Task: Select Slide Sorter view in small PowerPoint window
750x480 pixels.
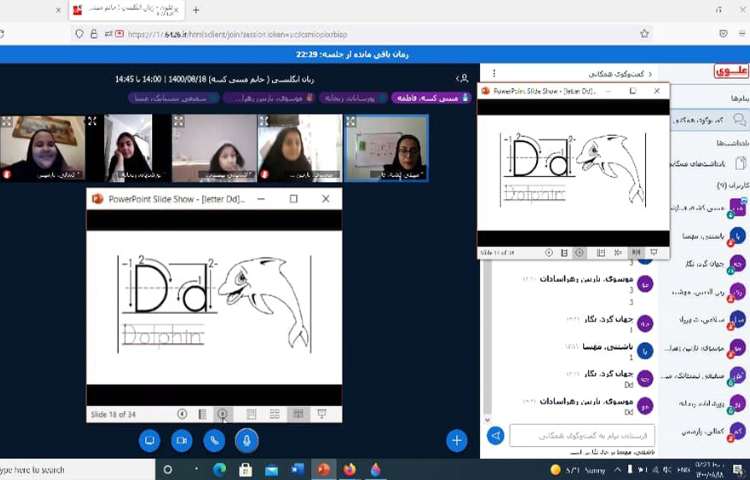Action: [618, 252]
